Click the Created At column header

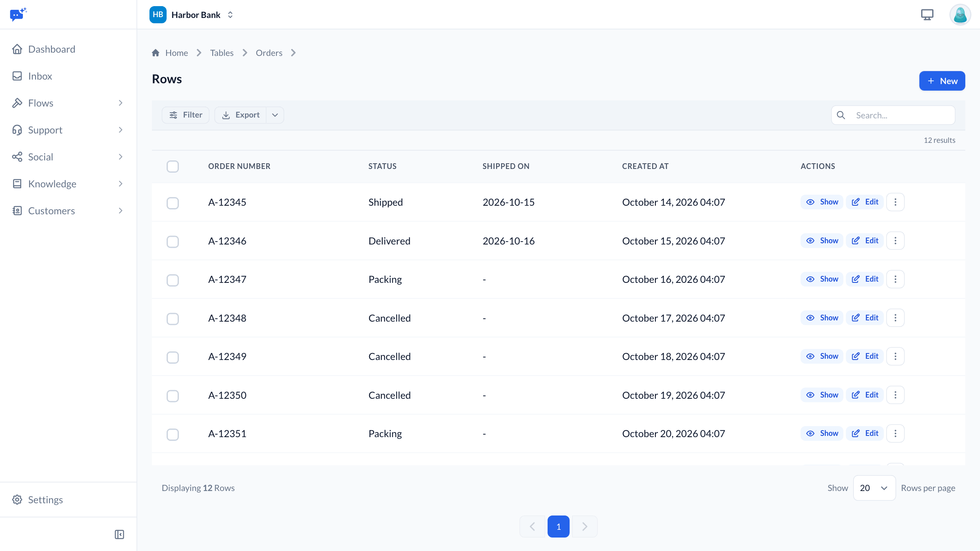(x=645, y=166)
